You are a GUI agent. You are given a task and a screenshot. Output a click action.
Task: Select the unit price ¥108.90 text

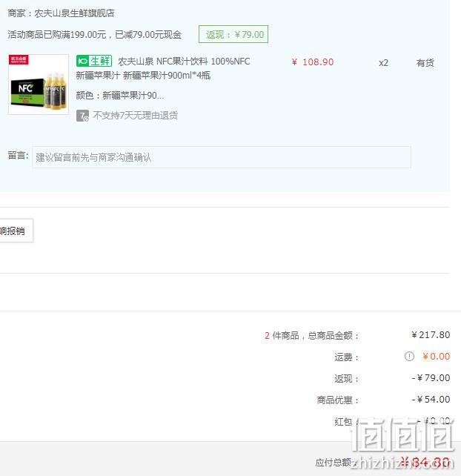(x=313, y=62)
